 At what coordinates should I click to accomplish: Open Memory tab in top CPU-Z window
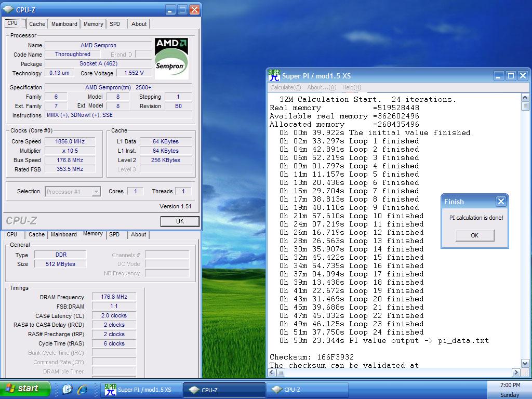[94, 24]
